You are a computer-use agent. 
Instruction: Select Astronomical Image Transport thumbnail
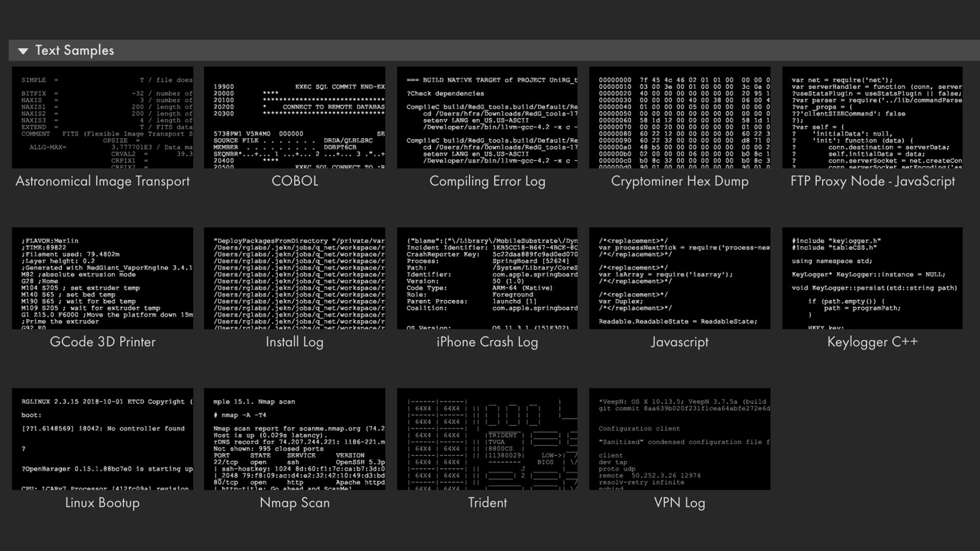click(102, 117)
